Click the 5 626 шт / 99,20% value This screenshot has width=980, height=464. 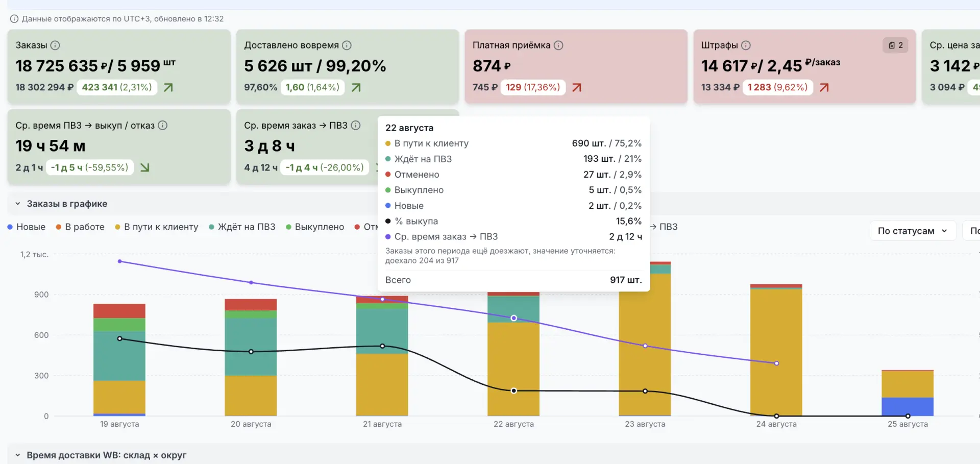click(315, 66)
